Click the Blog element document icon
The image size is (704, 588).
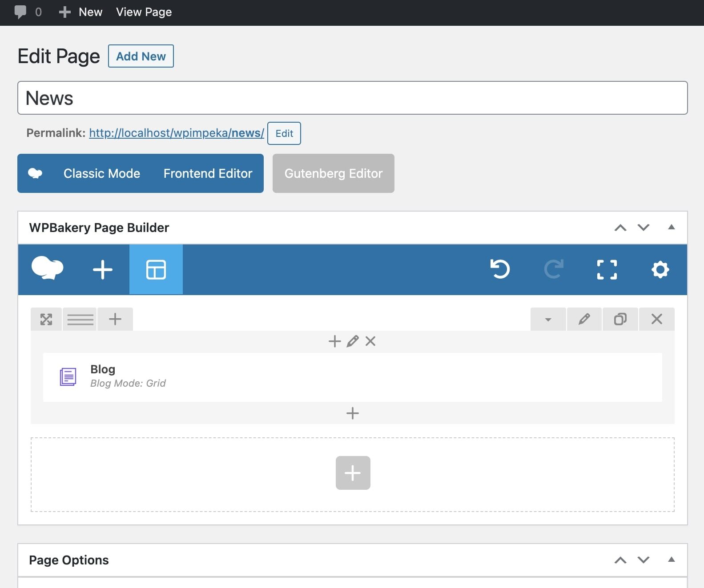(68, 377)
